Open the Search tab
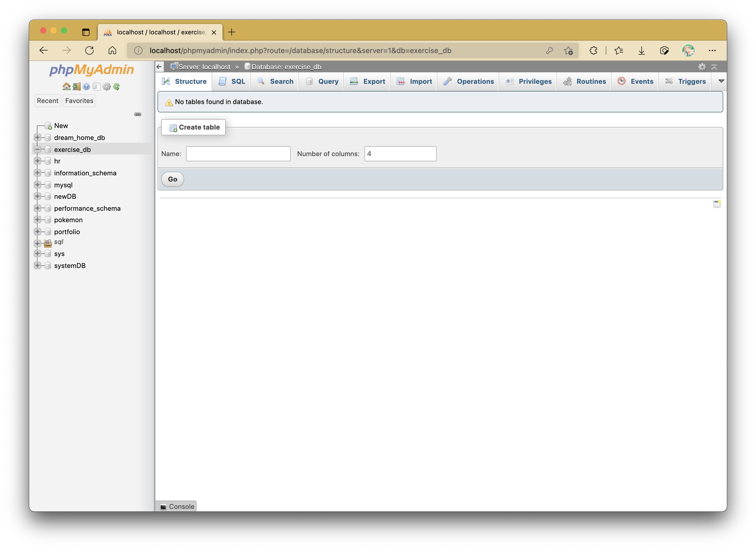 [275, 81]
